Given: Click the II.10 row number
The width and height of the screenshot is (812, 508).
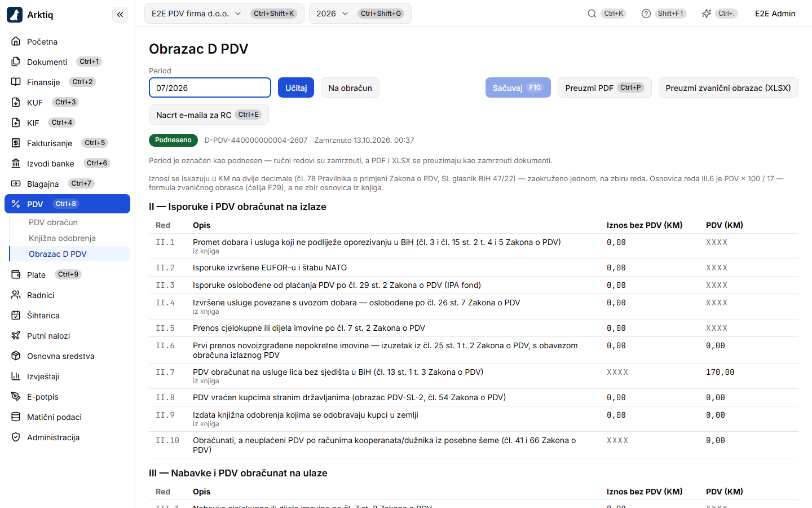Looking at the screenshot, I should (x=167, y=440).
